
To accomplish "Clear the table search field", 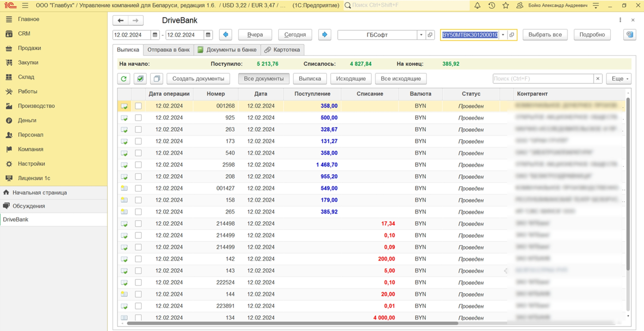I will [598, 79].
